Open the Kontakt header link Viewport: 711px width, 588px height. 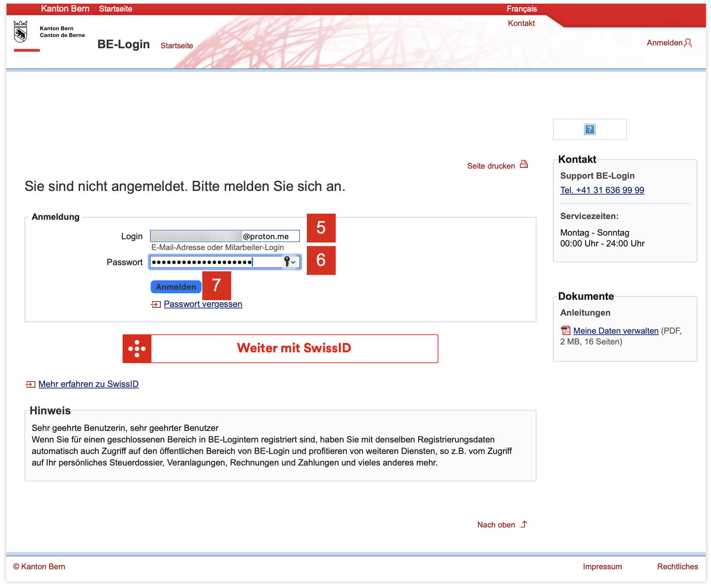click(521, 23)
